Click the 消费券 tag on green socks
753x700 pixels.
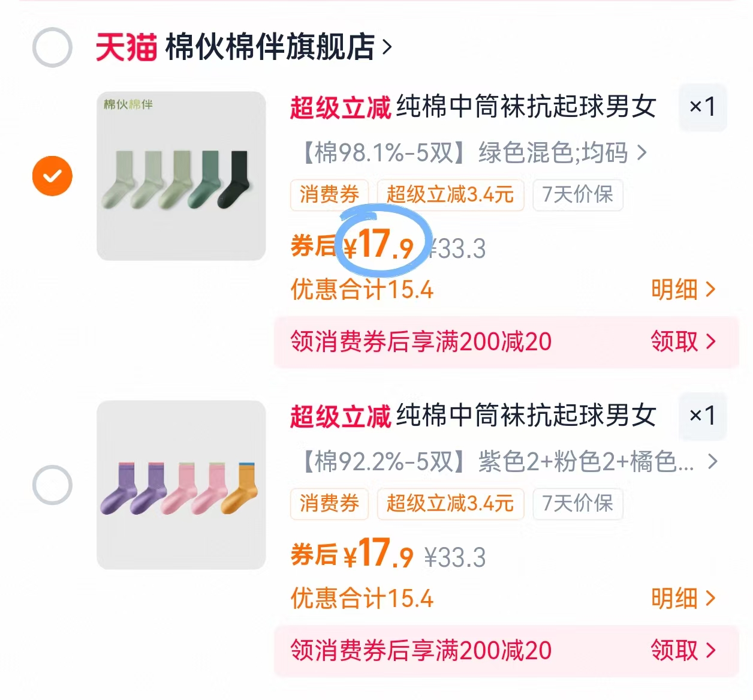(x=329, y=194)
